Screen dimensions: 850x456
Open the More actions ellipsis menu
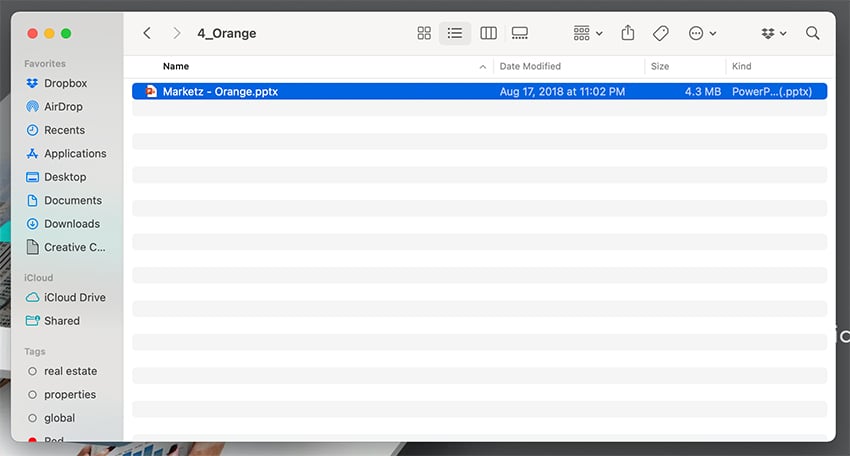pyautogui.click(x=702, y=33)
